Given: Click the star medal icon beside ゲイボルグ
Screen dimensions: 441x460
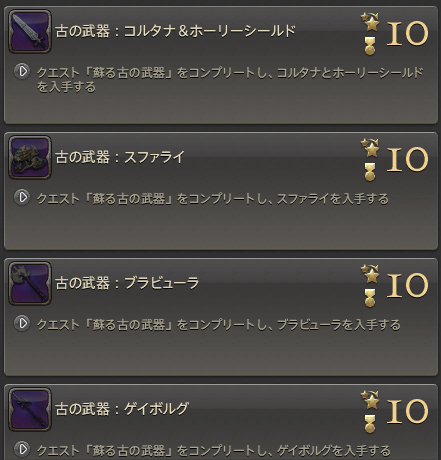Looking at the screenshot, I should [370, 411].
